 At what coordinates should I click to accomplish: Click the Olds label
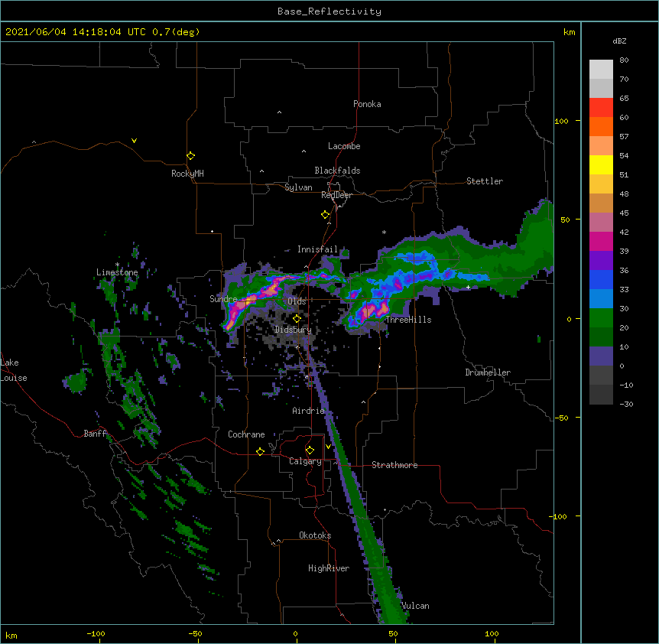pos(297,301)
